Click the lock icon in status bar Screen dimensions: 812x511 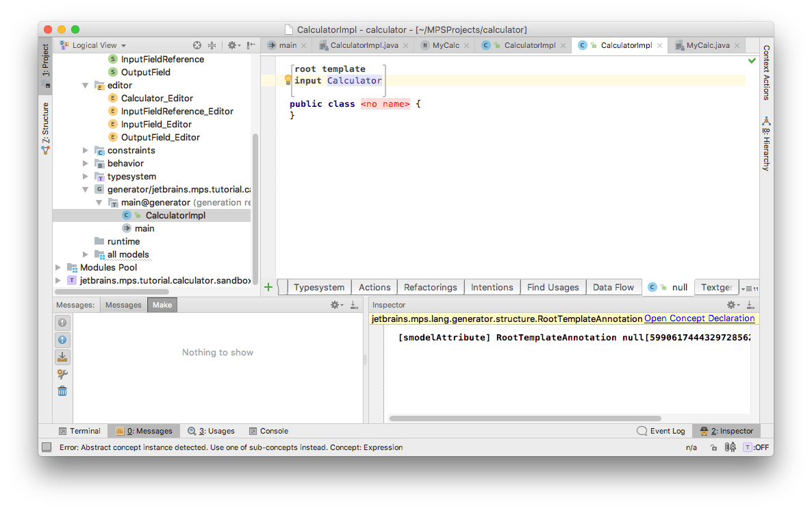point(713,447)
